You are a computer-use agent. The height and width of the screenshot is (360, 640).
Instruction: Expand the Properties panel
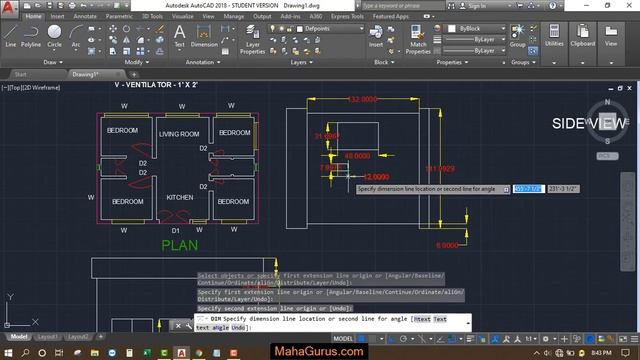click(x=452, y=62)
